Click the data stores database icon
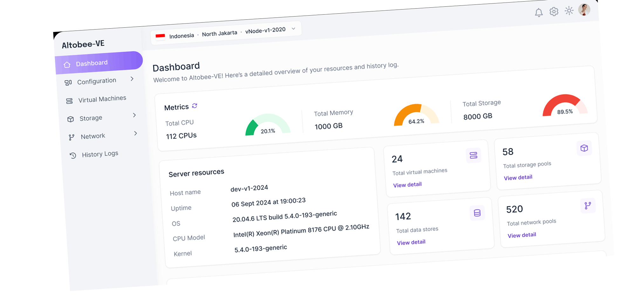The height and width of the screenshot is (305, 644). (x=477, y=213)
